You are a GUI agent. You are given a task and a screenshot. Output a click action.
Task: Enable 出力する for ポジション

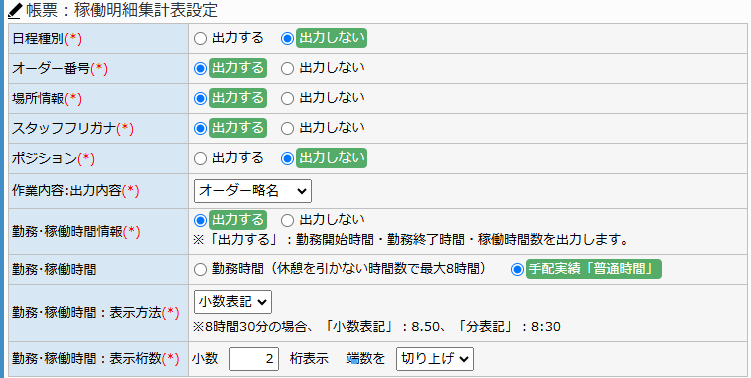click(200, 159)
